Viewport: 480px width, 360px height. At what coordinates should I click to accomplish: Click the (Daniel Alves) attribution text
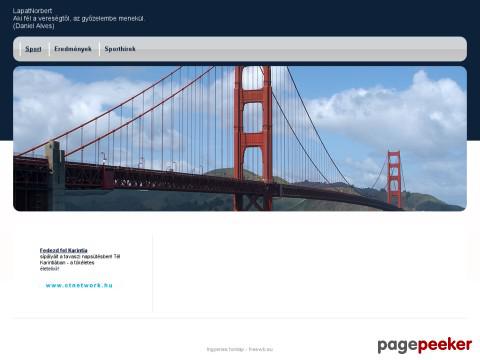[x=34, y=26]
